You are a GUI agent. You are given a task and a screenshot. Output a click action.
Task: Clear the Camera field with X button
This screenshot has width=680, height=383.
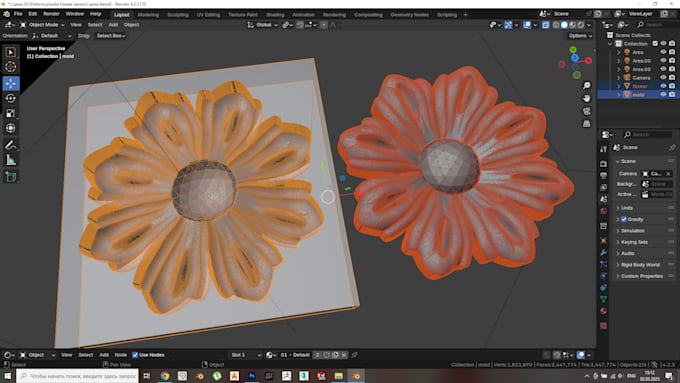click(x=668, y=173)
